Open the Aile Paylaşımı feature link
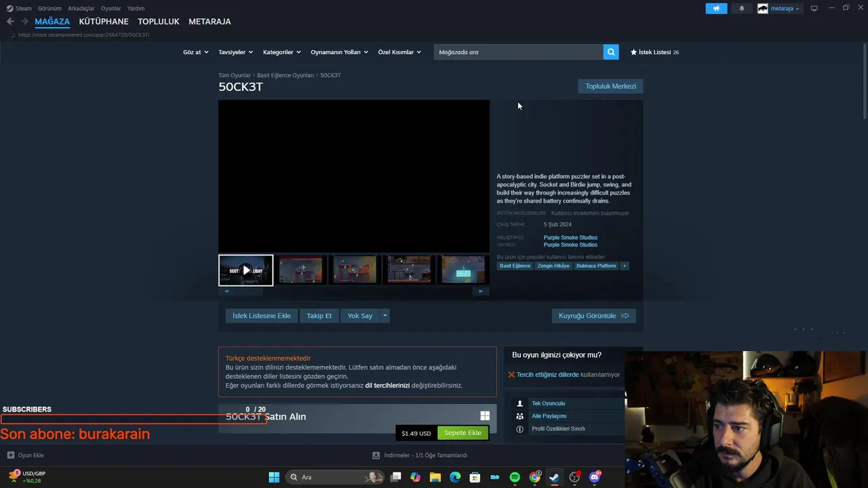 (x=549, y=416)
